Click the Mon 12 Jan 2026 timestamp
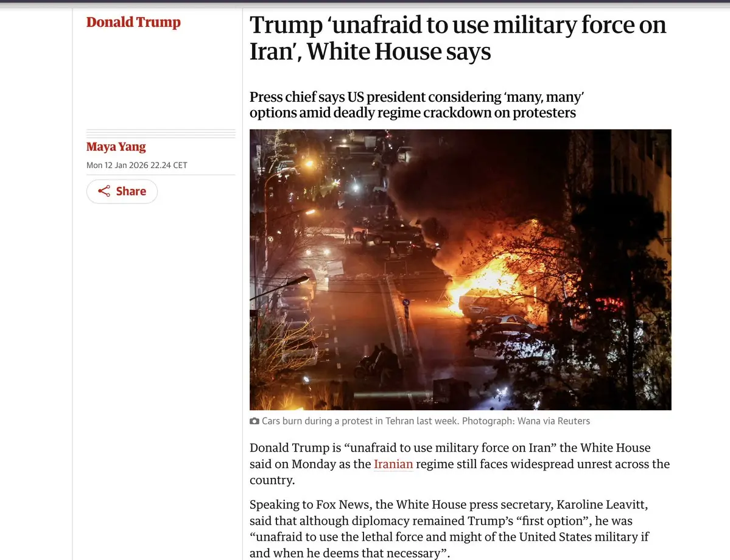The width and height of the screenshot is (730, 560). [137, 165]
